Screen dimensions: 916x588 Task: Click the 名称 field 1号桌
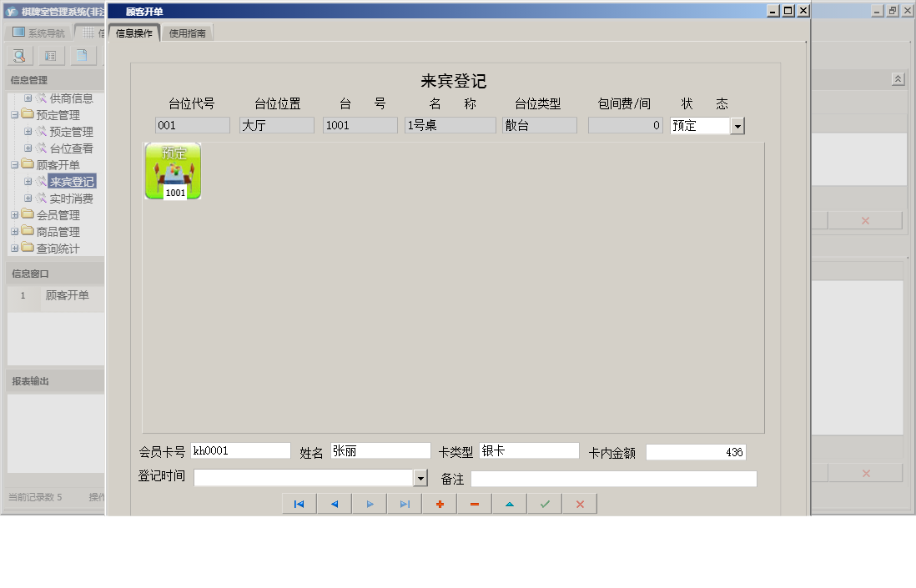tap(450, 126)
